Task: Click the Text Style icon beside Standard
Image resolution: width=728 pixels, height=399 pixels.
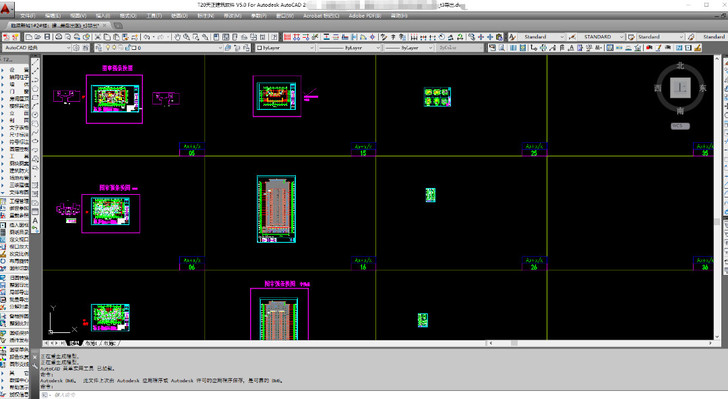Action: [x=512, y=37]
